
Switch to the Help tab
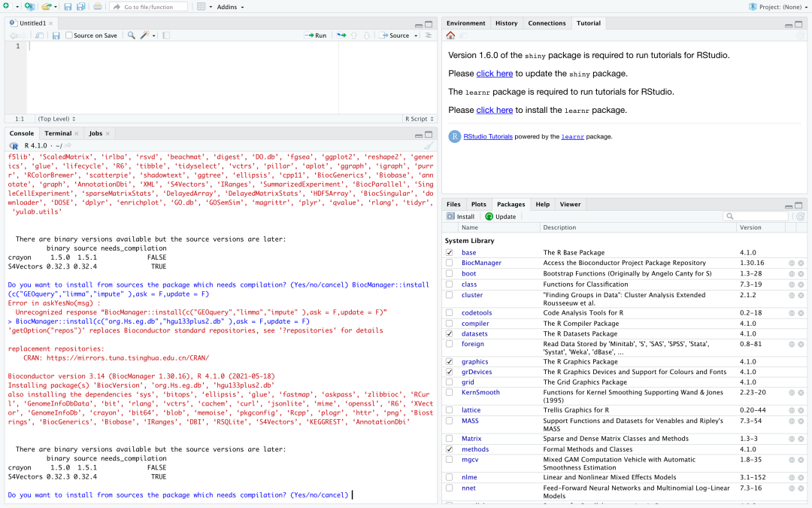click(542, 204)
